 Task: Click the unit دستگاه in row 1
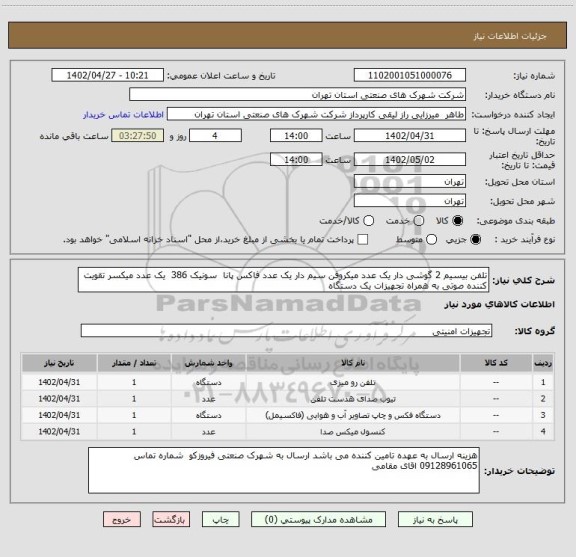click(208, 382)
